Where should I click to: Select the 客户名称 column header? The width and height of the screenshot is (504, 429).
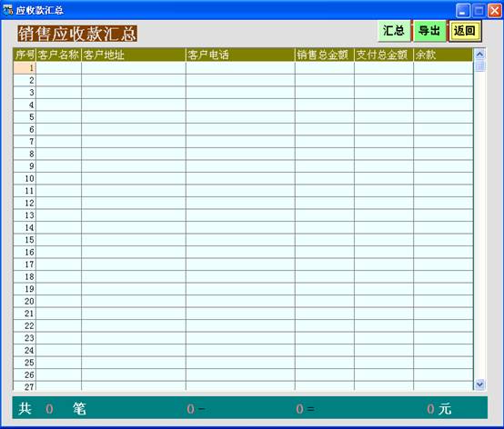point(58,55)
